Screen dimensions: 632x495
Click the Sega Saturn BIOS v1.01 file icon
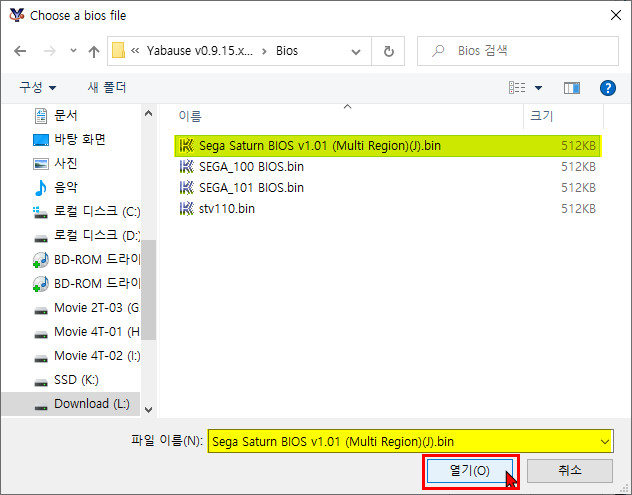(186, 146)
